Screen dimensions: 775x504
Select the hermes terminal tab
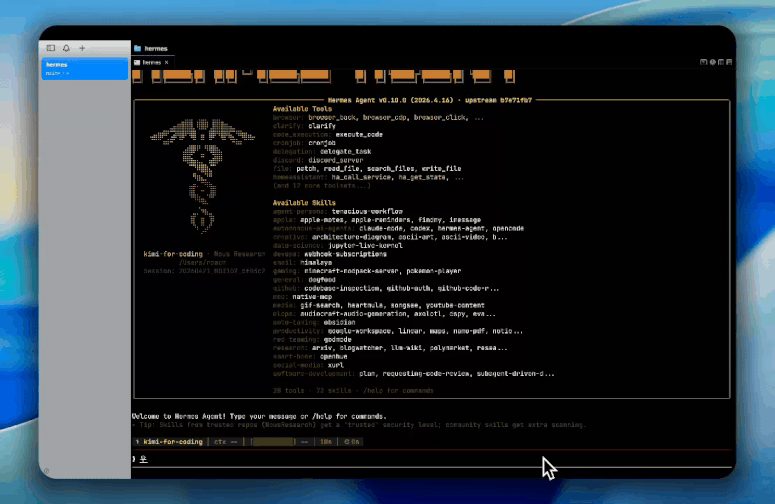[152, 63]
